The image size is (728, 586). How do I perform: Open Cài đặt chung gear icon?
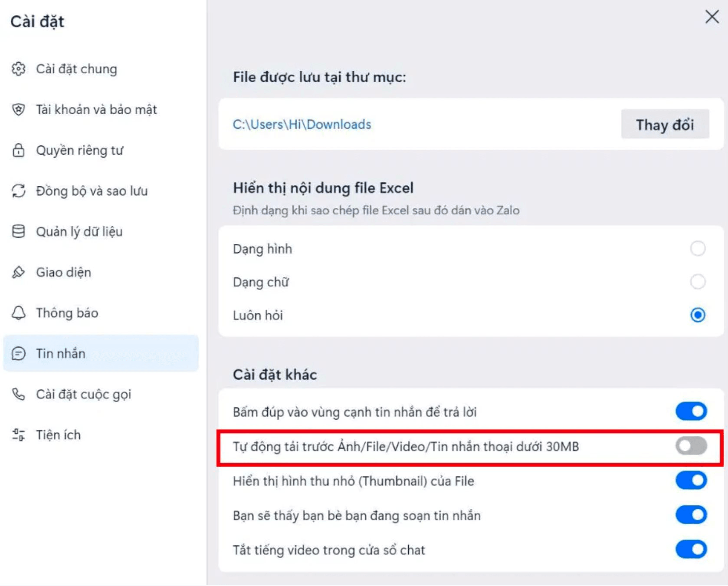(19, 69)
